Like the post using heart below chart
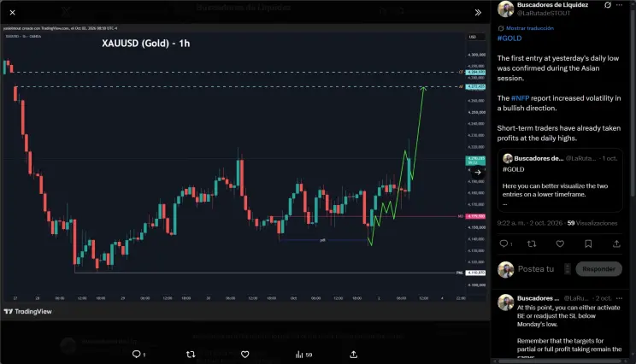The width and height of the screenshot is (636, 364). coord(245,355)
